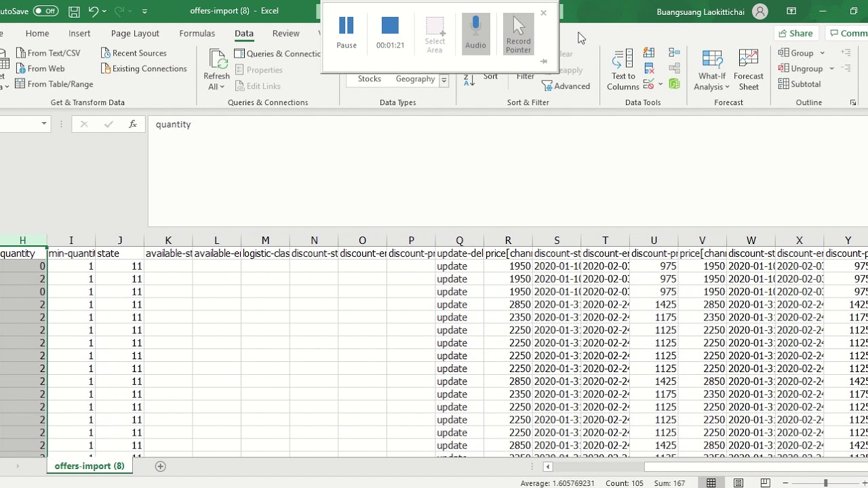Click the Share button
The image size is (868, 488).
point(796,33)
